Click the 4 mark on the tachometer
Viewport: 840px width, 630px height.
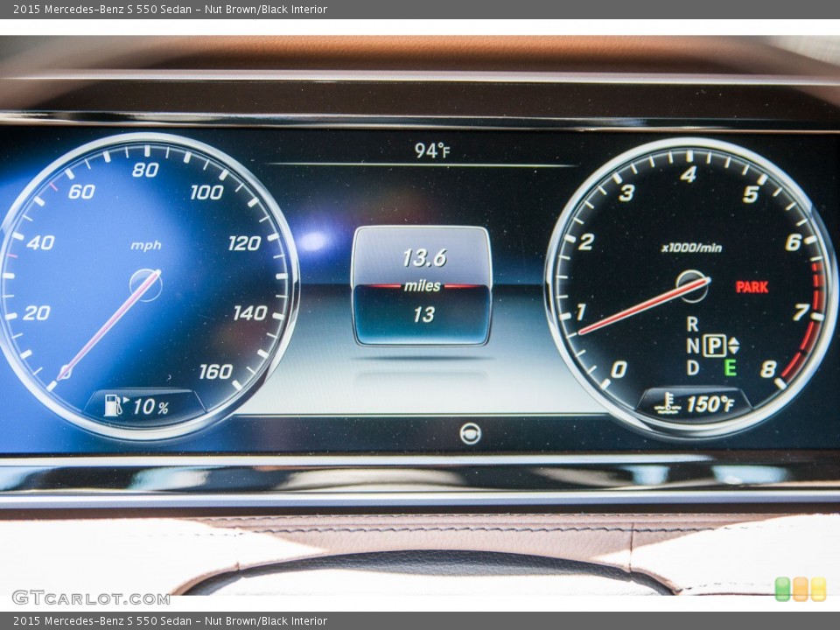[688, 174]
